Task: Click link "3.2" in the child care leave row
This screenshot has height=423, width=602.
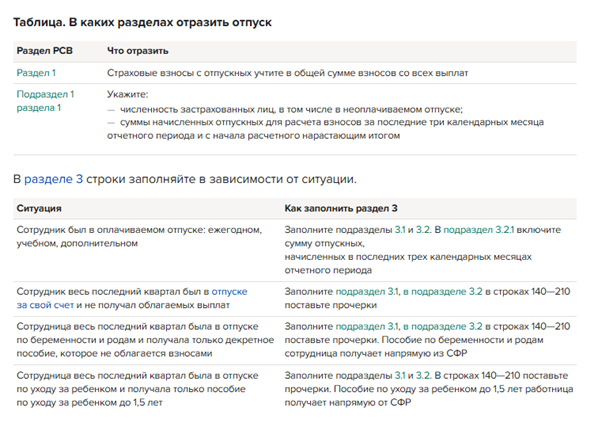Action: pos(424,374)
